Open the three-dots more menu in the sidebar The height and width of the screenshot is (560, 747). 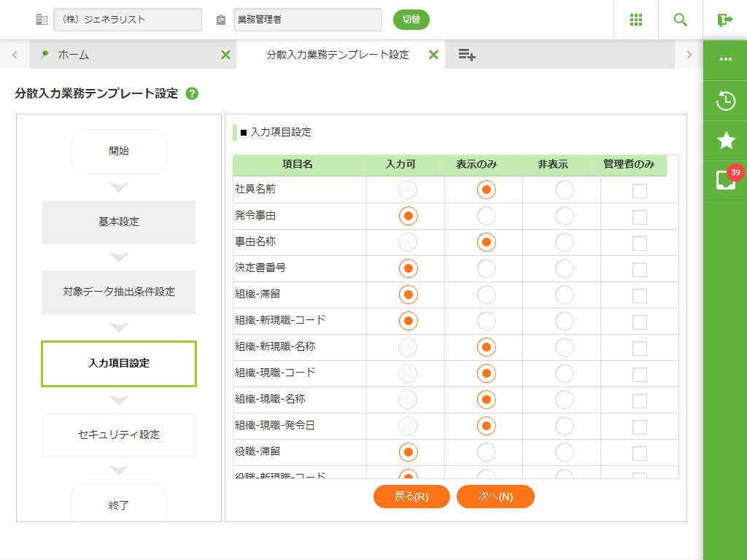(725, 59)
